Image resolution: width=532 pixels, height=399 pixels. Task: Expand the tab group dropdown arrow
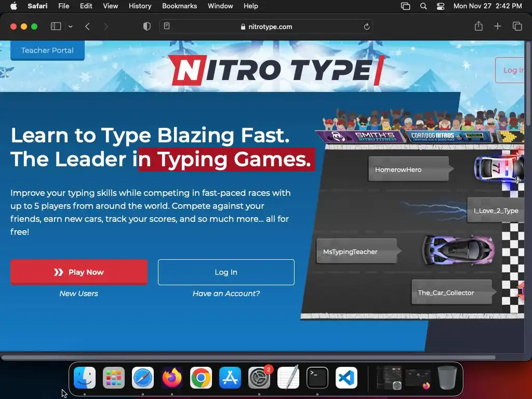(x=70, y=26)
